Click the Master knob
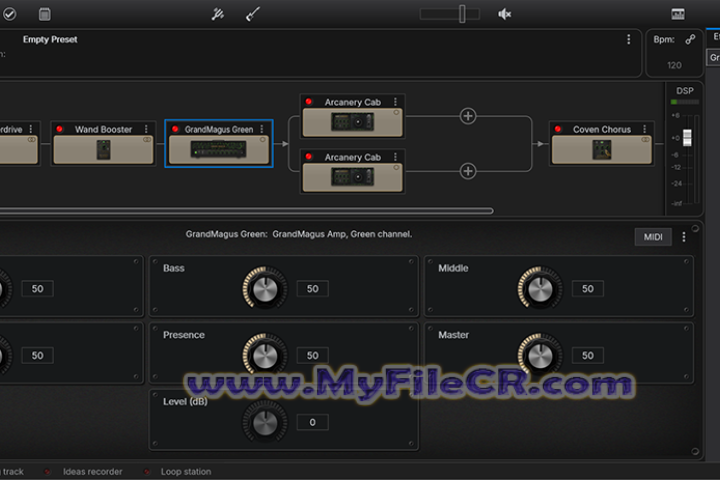Screen dimensions: 720x480 pos(540,355)
